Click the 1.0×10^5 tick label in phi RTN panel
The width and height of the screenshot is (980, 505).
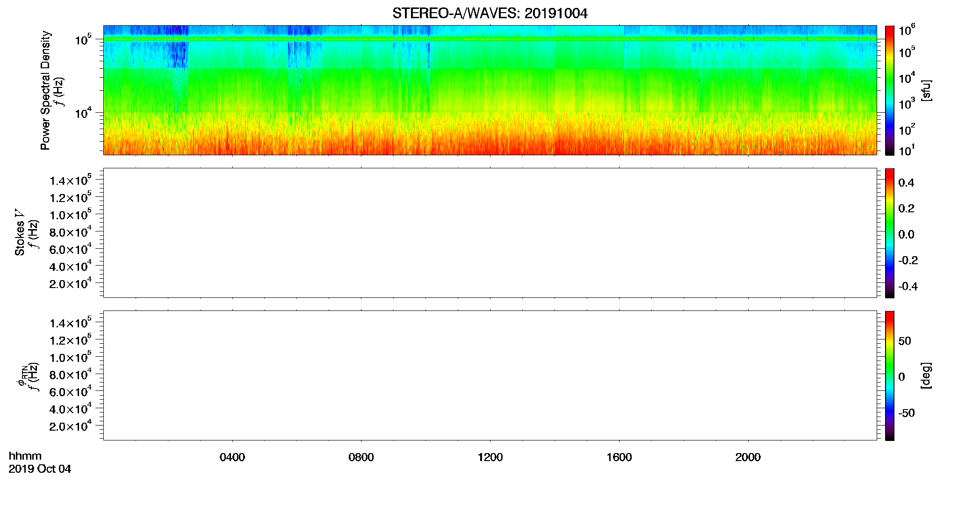tap(71, 357)
